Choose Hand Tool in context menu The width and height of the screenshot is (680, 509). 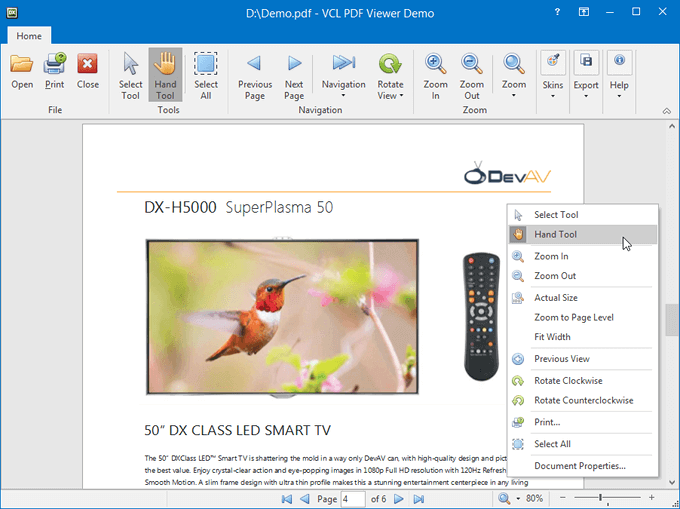click(582, 234)
